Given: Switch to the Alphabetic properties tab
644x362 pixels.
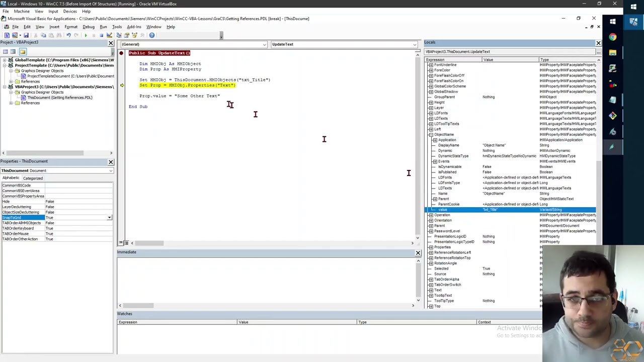Looking at the screenshot, I should pos(11,178).
